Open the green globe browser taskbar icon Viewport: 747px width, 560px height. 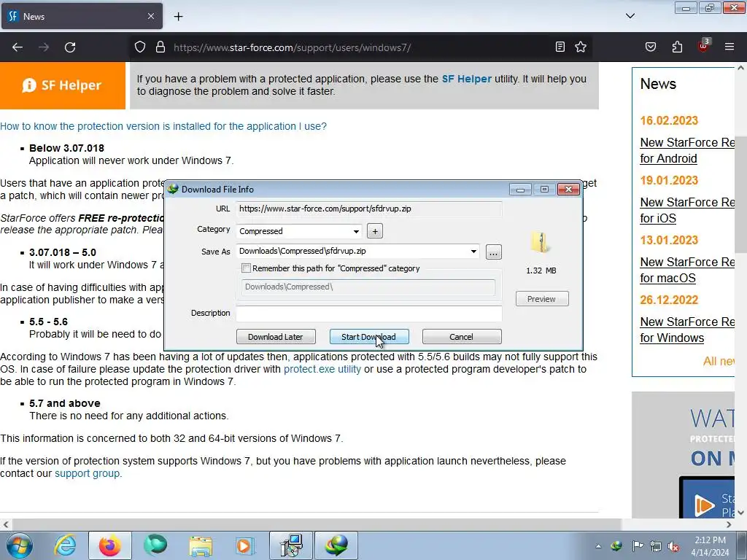(x=155, y=545)
